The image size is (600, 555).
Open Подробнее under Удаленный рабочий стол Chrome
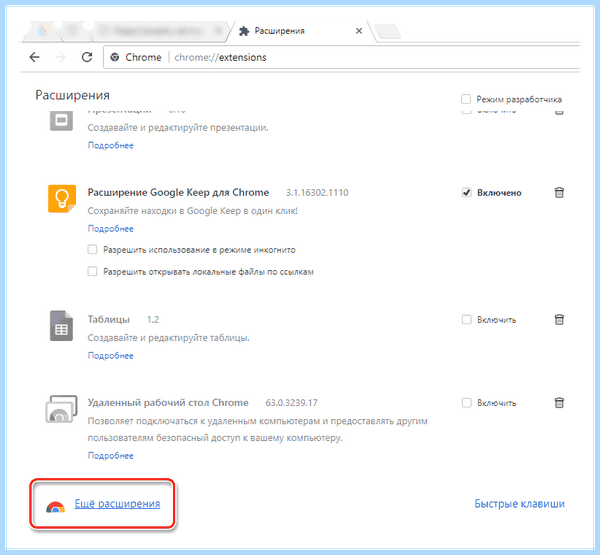(x=111, y=455)
